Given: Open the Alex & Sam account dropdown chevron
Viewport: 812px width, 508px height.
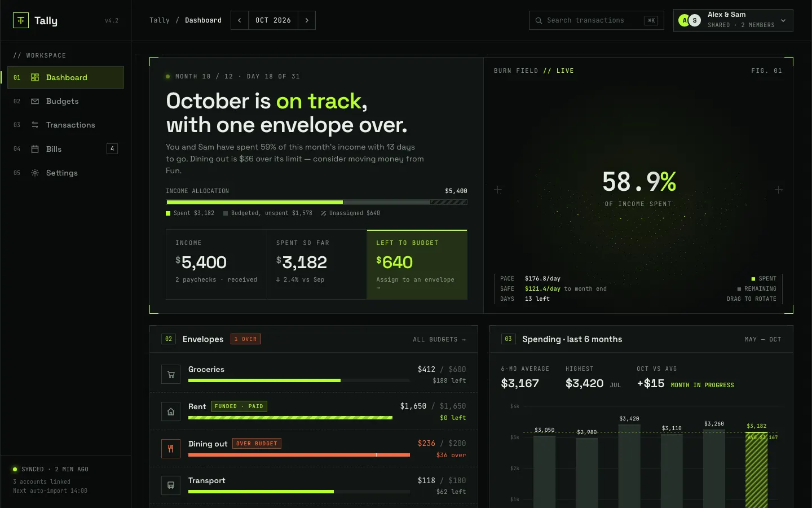Looking at the screenshot, I should click(783, 20).
